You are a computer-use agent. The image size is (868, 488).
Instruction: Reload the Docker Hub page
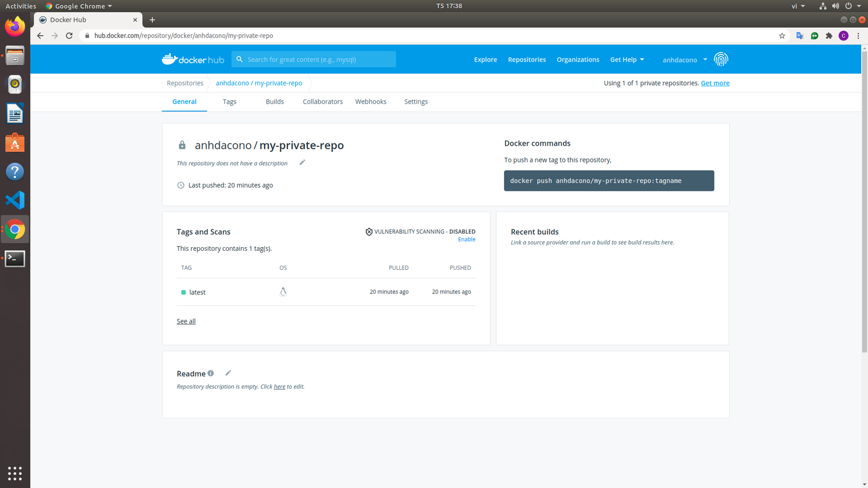click(x=69, y=36)
